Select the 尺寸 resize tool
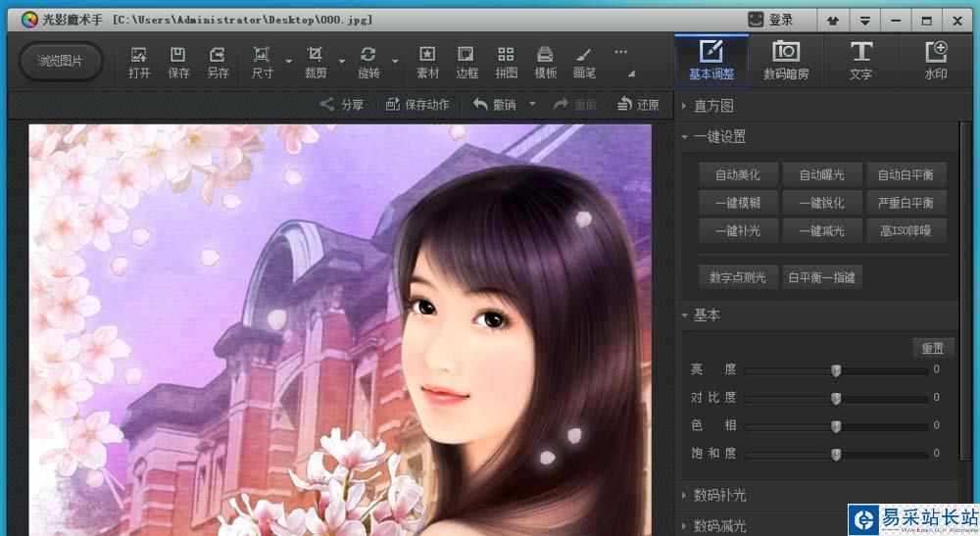 (x=262, y=63)
